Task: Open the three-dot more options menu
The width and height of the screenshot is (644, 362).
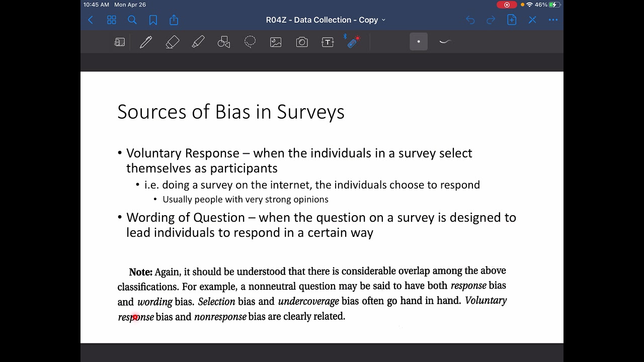Action: [553, 20]
